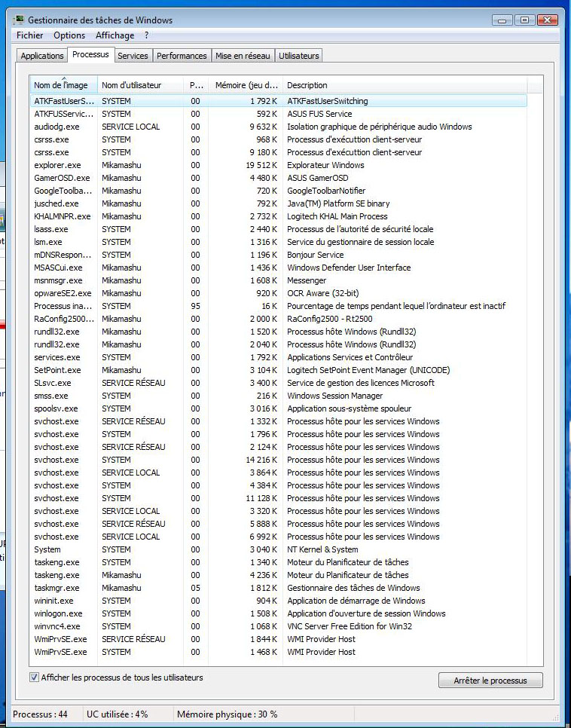Select the mDNSRespon... process
This screenshot has width=571, height=728.
[279, 255]
